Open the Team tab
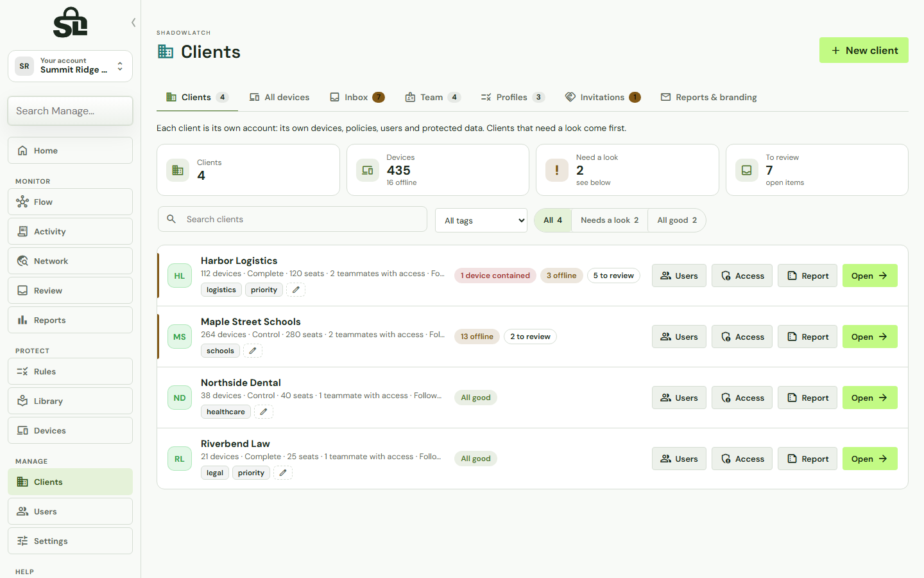924x578 pixels. click(x=432, y=98)
